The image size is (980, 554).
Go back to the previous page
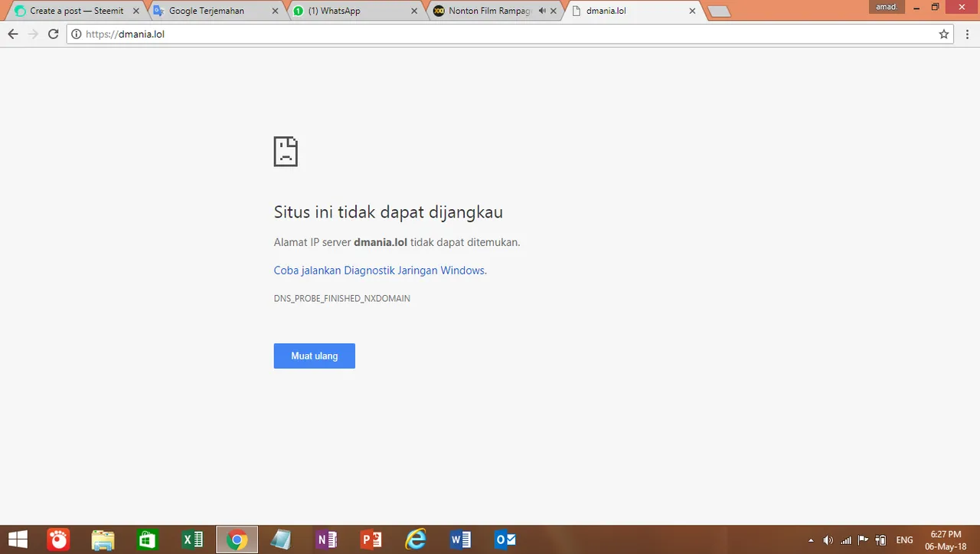12,34
